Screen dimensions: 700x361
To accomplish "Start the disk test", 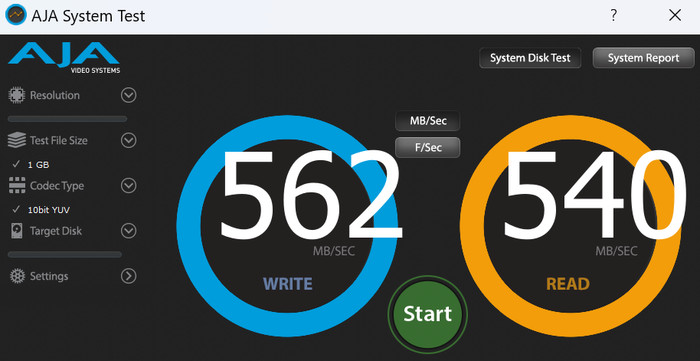I will click(x=428, y=314).
